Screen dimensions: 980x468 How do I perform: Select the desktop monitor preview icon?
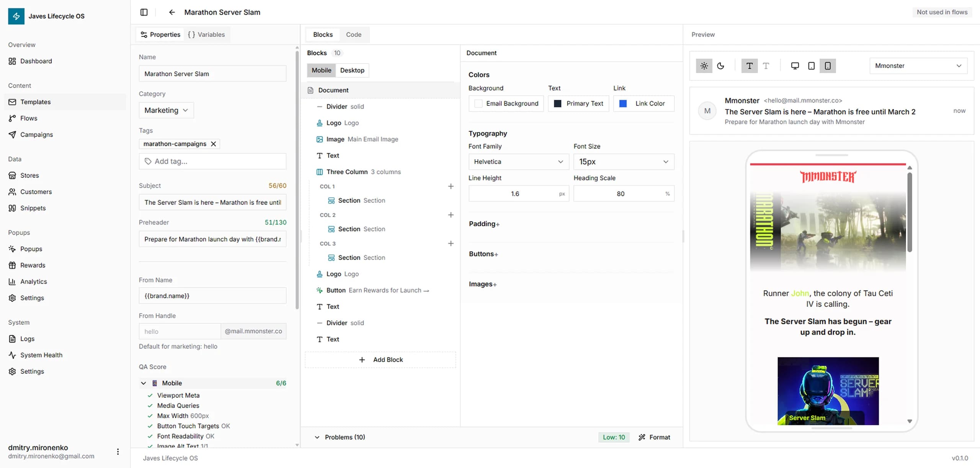click(795, 66)
